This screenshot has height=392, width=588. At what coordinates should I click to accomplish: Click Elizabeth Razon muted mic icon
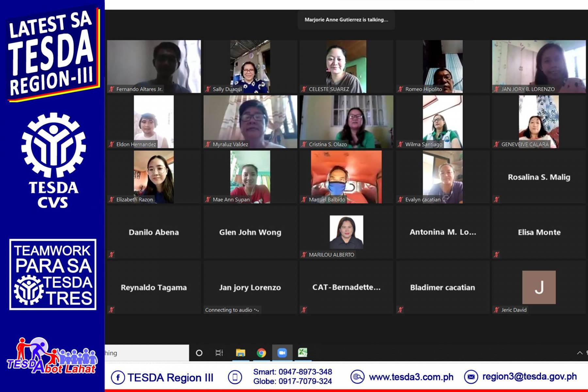tap(111, 199)
